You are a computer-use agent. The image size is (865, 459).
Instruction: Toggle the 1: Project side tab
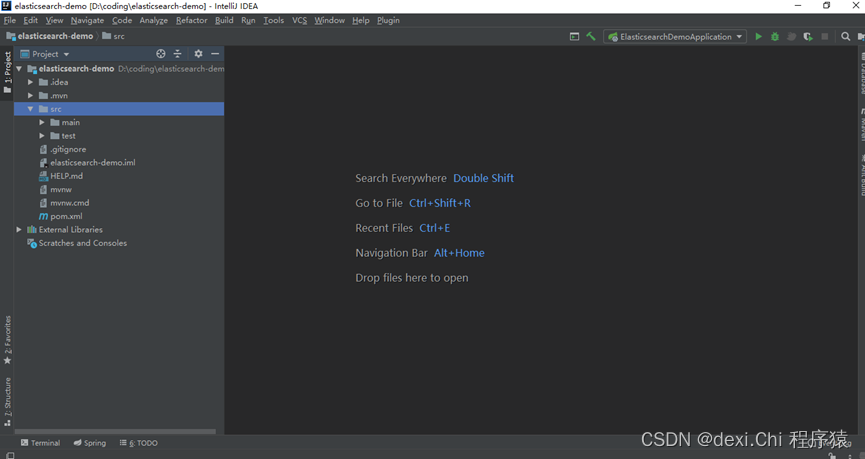[7, 72]
